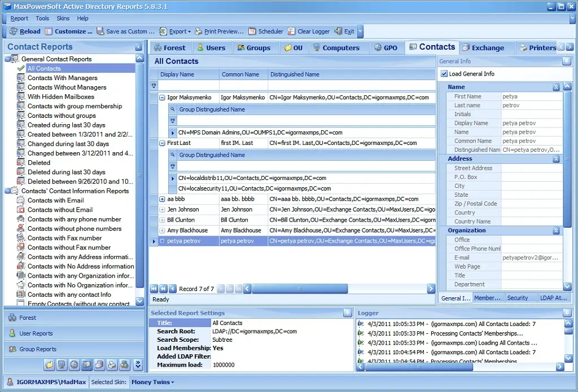Select the Contacts without Email report

tap(60, 210)
